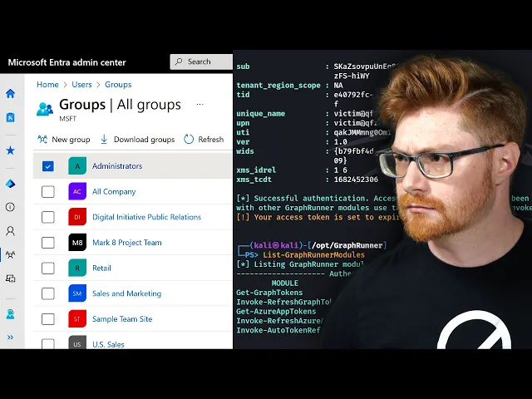Viewport: 532px width, 399px height.
Task: Click 'Get-AzureAppTokens' in terminal
Action: pos(276,312)
